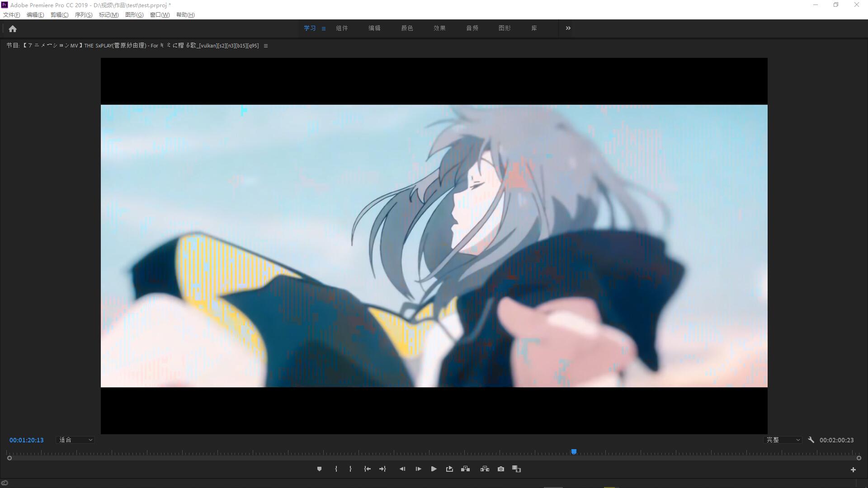Image resolution: width=868 pixels, height=488 pixels.
Task: Click the Extract button in transport controls
Action: [x=484, y=469]
